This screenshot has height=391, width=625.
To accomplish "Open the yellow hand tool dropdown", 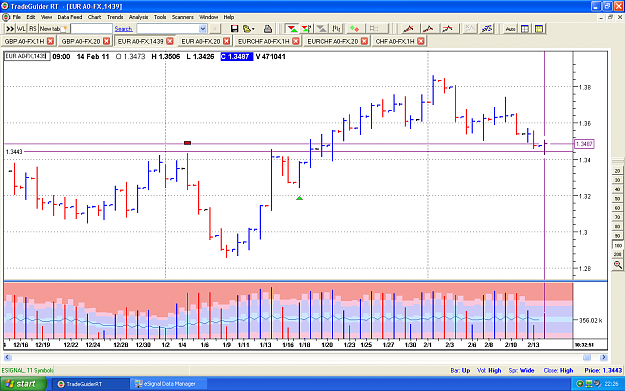I will point(249,29).
